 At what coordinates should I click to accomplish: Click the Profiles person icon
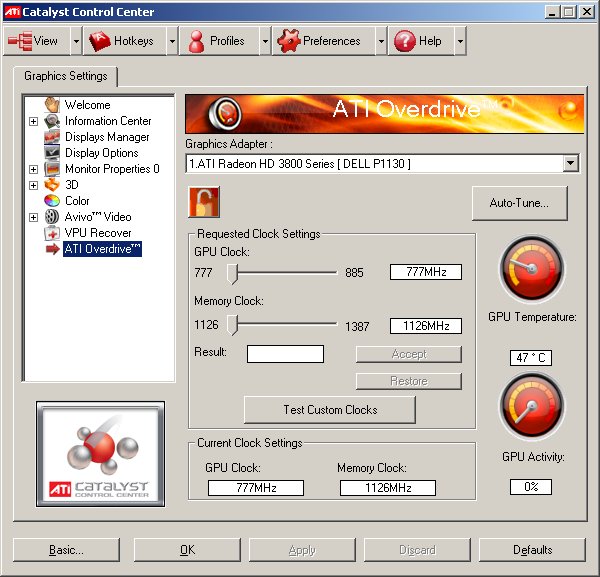(197, 41)
